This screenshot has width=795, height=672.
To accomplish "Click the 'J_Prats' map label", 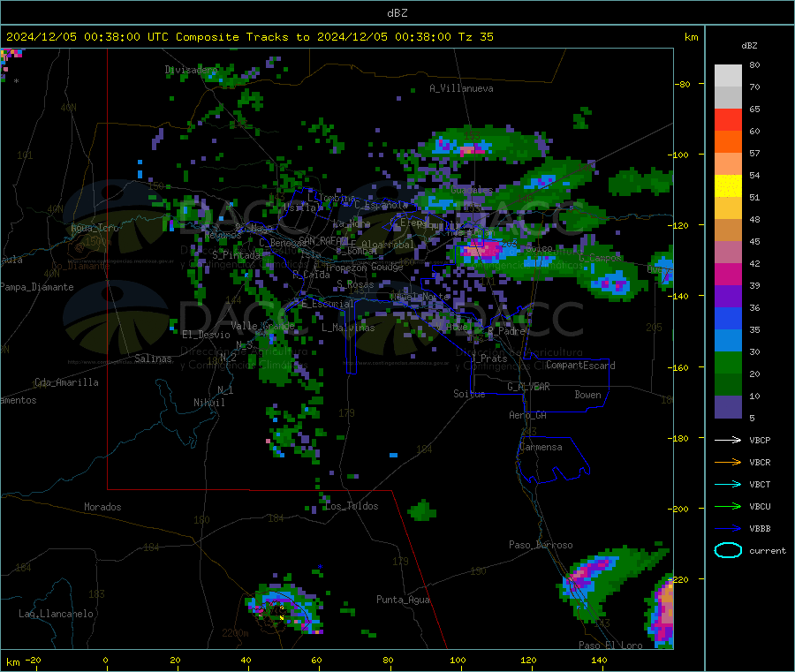I will pos(489,359).
